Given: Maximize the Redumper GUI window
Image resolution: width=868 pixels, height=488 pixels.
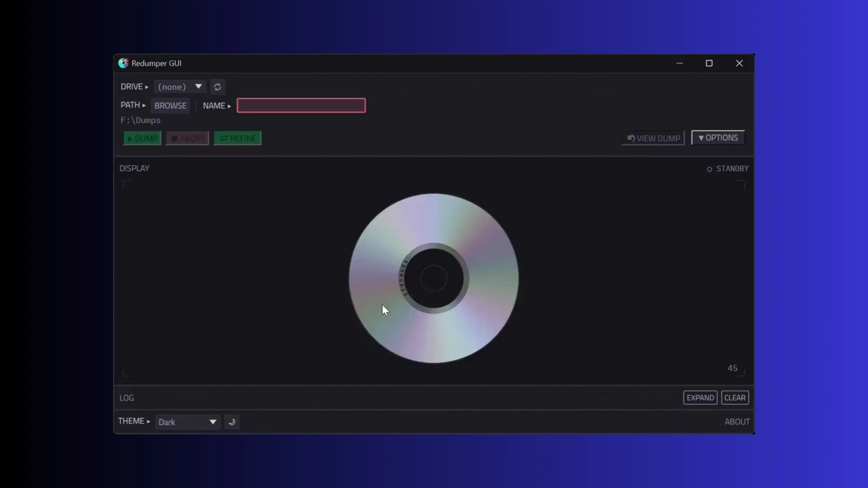Looking at the screenshot, I should 709,63.
